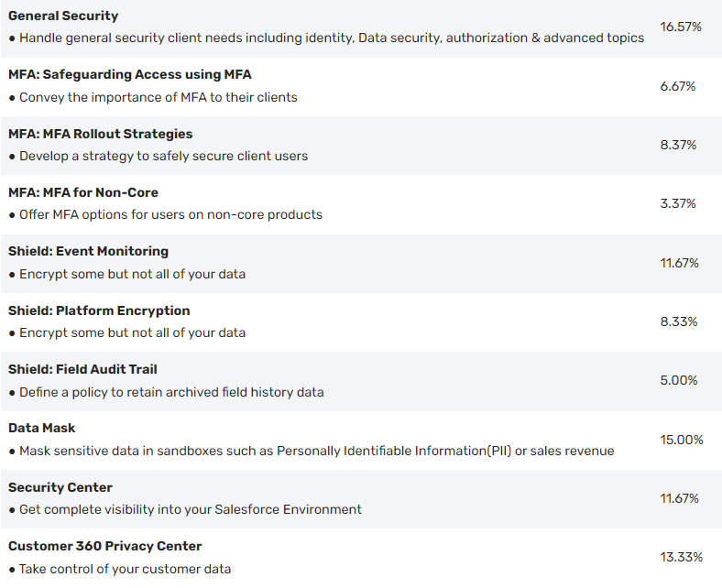Select the Data Mask heading

click(x=41, y=428)
